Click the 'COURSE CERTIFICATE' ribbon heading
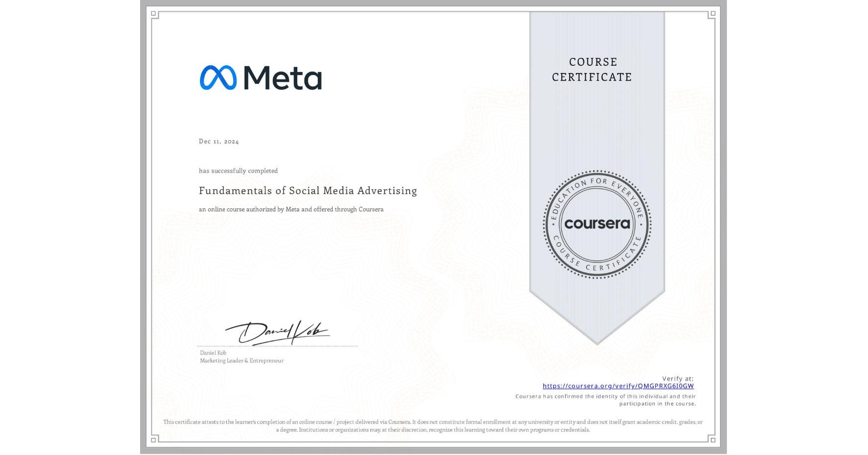The width and height of the screenshot is (868, 455). pyautogui.click(x=592, y=70)
